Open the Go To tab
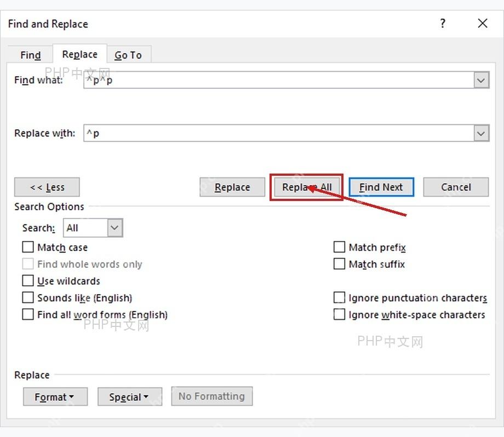The height and width of the screenshot is (437, 504). (x=128, y=55)
